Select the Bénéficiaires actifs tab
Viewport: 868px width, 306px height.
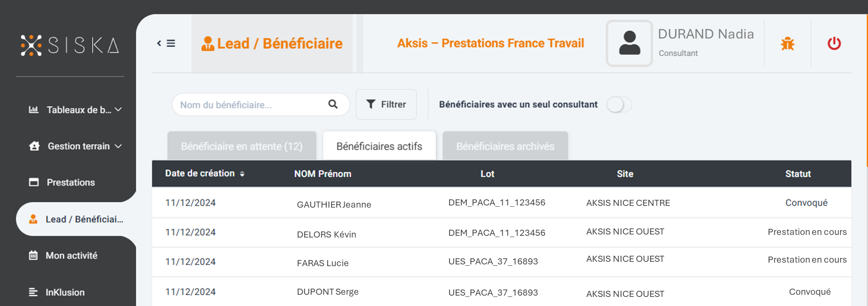coord(379,146)
